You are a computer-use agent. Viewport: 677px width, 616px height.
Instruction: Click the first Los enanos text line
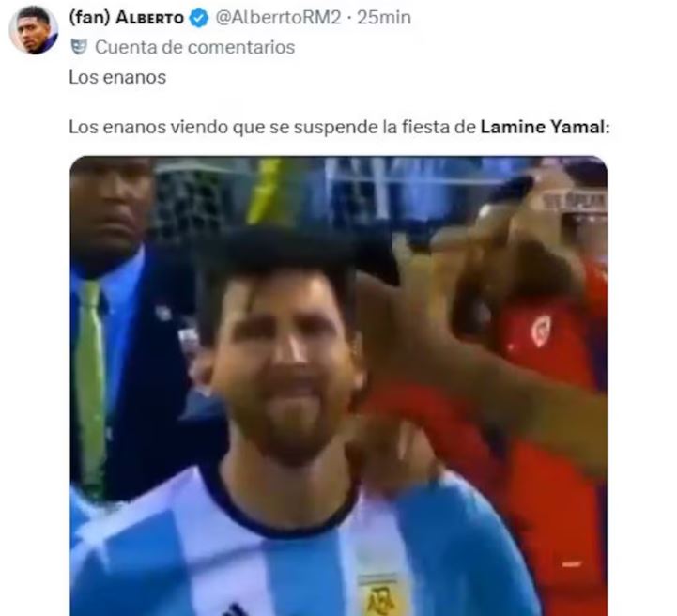pos(117,78)
